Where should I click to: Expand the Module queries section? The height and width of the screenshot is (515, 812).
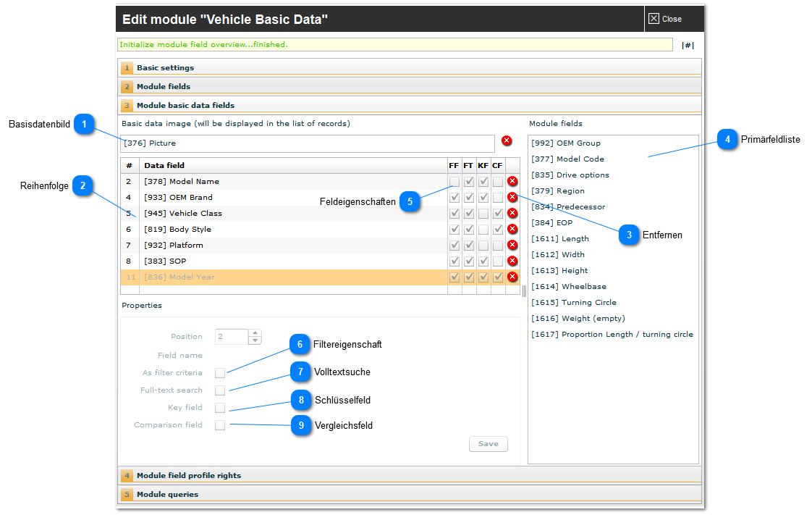[x=410, y=494]
